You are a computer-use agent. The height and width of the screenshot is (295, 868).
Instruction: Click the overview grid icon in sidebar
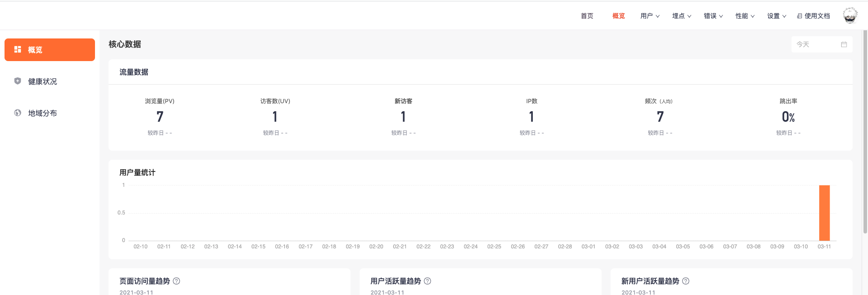pos(18,49)
